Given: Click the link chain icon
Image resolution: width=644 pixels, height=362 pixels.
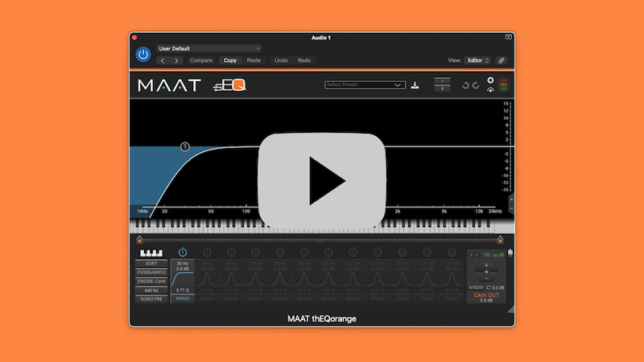Looking at the screenshot, I should 501,60.
